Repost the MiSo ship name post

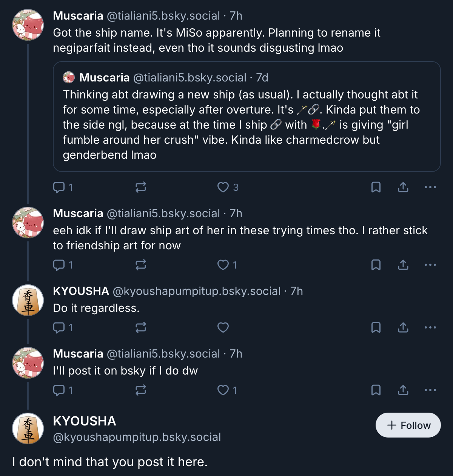tap(141, 187)
